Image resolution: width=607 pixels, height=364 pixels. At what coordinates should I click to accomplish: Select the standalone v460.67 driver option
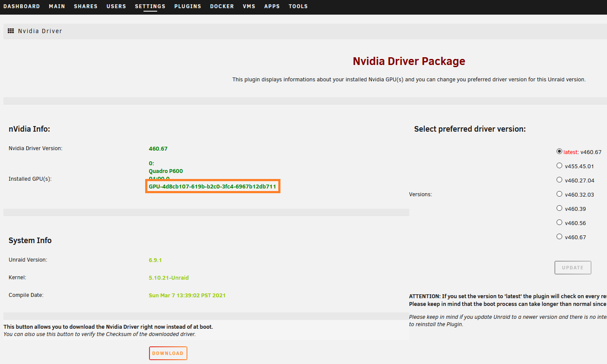[559, 236]
